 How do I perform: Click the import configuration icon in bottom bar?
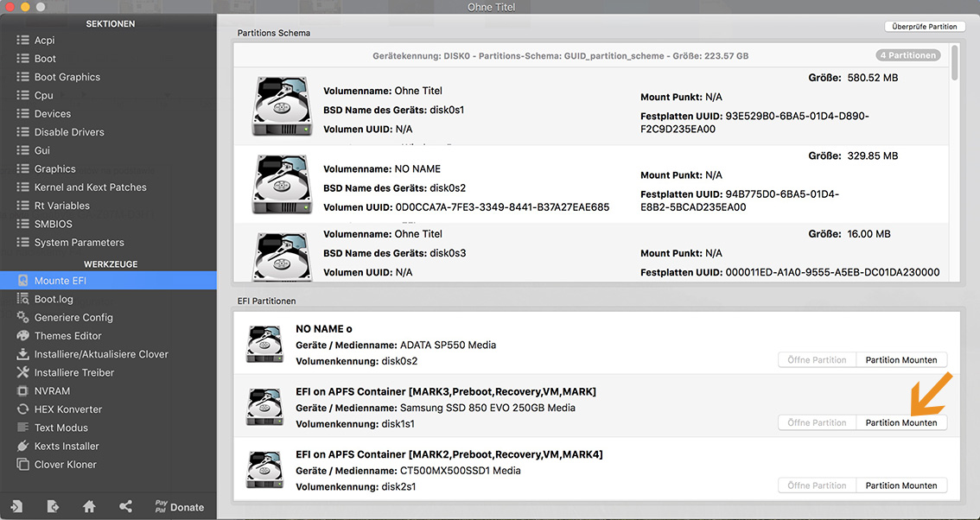(17, 506)
